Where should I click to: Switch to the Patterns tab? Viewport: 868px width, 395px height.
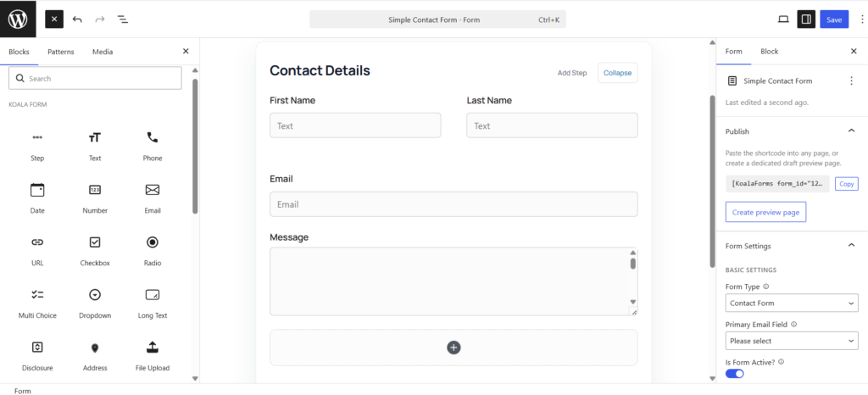click(60, 52)
